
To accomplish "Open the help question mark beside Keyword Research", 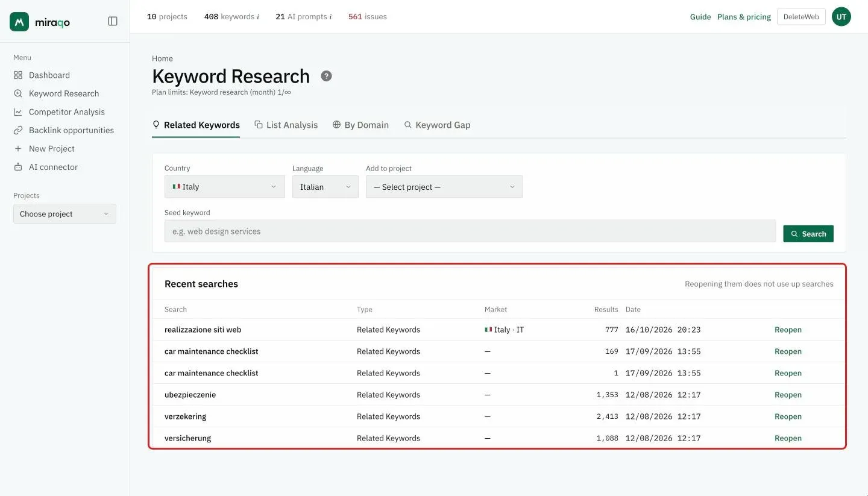I will pyautogui.click(x=326, y=76).
